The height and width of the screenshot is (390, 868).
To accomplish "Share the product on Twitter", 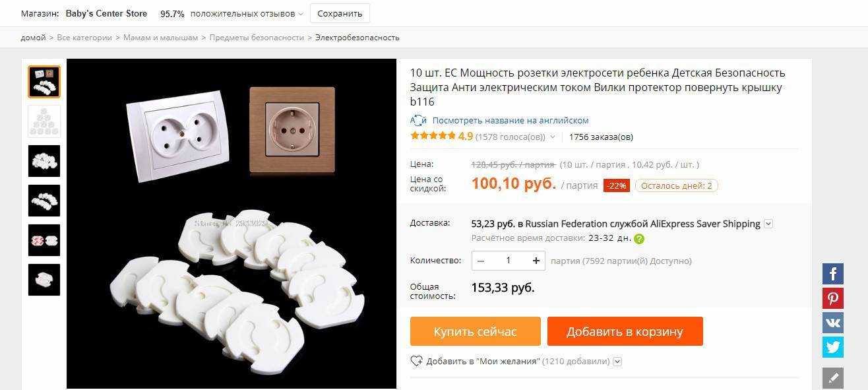I will pyautogui.click(x=833, y=347).
